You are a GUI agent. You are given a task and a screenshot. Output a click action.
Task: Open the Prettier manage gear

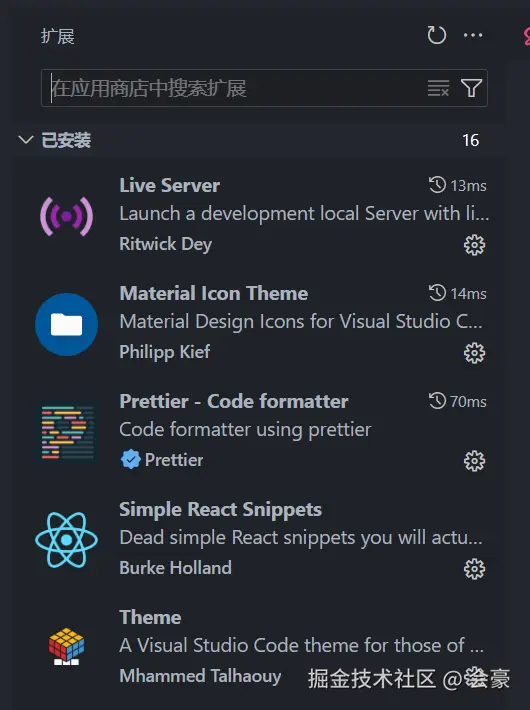tap(474, 461)
